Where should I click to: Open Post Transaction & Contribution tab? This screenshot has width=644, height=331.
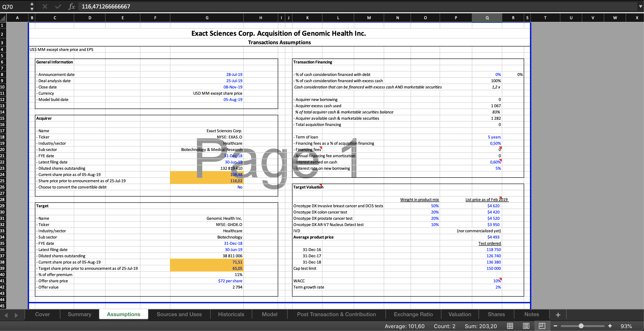pos(336,314)
